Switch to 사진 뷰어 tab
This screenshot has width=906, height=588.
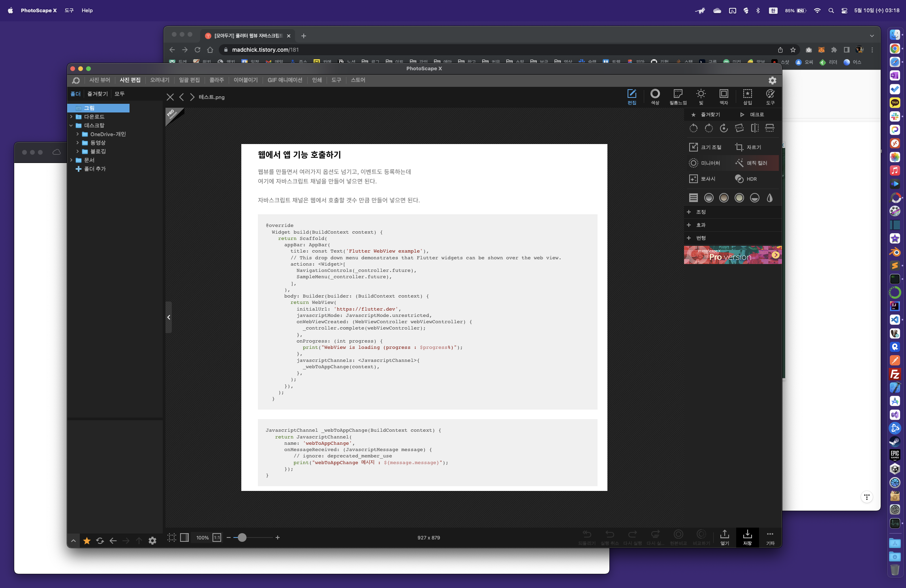[x=100, y=80]
